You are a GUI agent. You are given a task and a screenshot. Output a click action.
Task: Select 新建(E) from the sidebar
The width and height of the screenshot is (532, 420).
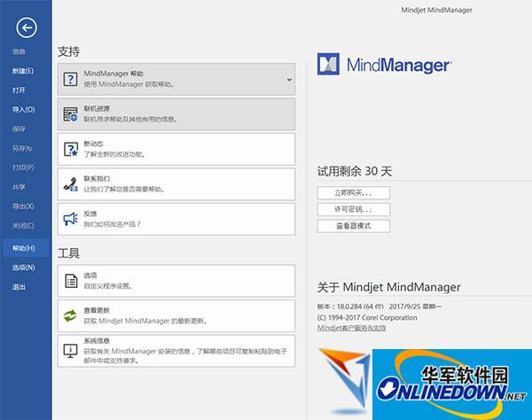(23, 71)
